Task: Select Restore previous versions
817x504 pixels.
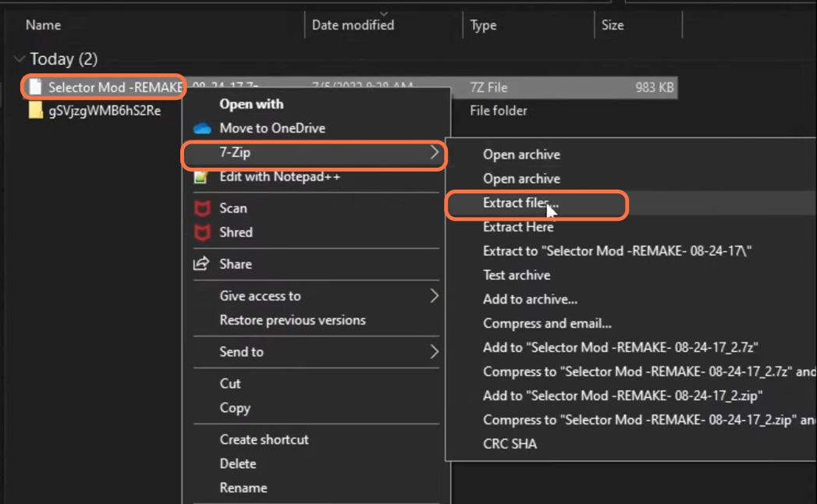Action: [293, 320]
